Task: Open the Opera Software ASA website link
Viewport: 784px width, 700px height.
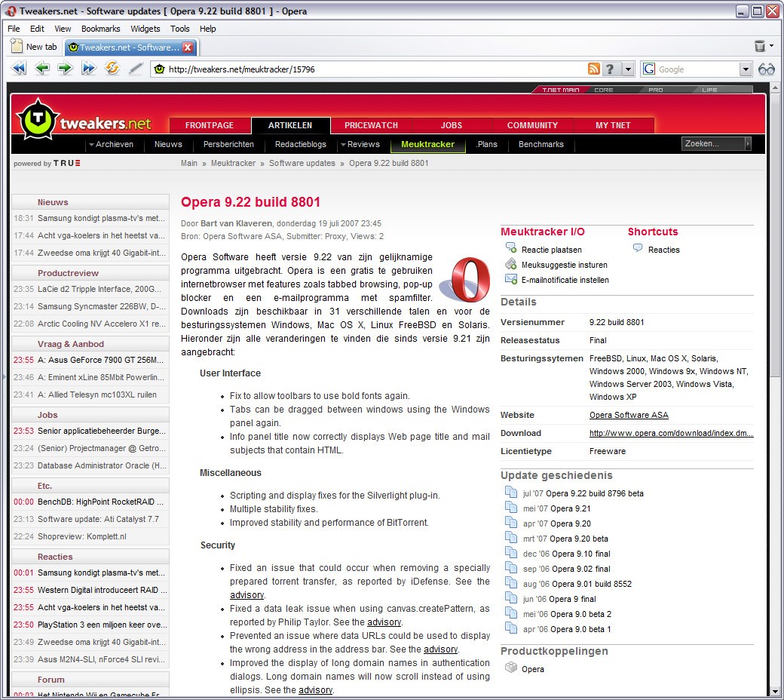Action: (629, 415)
